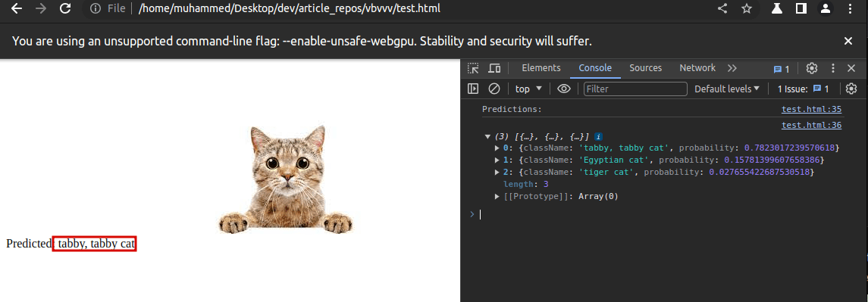
Task: Open the test.html:35 source link
Action: pyautogui.click(x=811, y=110)
